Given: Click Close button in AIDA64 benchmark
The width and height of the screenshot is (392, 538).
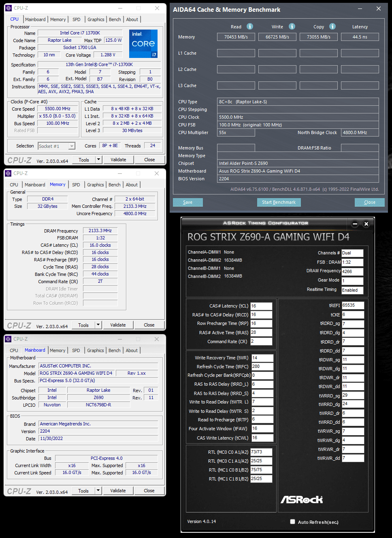Looking at the screenshot, I should click(369, 202).
